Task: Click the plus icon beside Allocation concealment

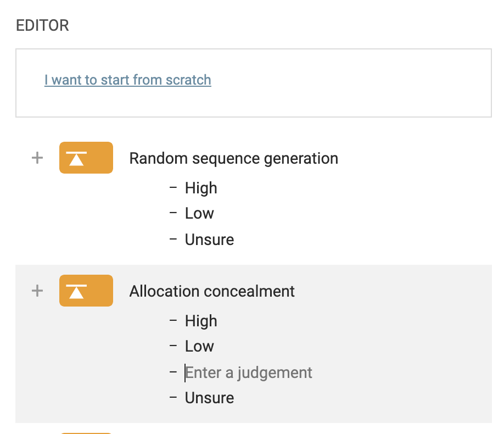Action: pos(37,291)
